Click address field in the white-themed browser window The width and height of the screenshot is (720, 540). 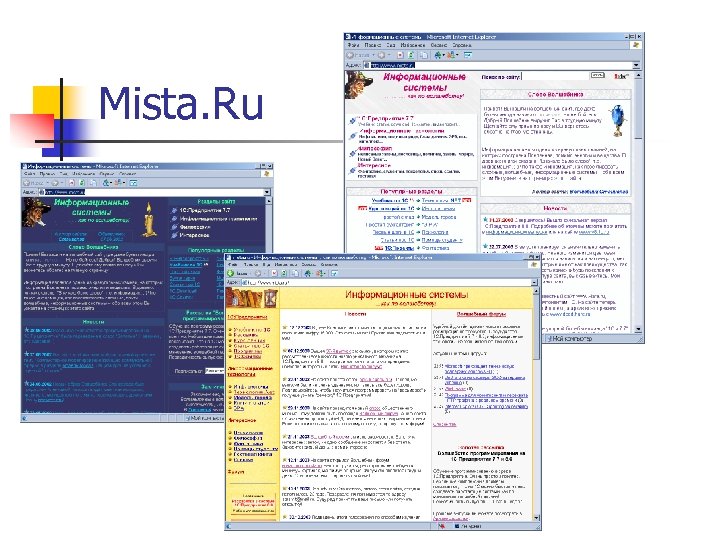498,65
